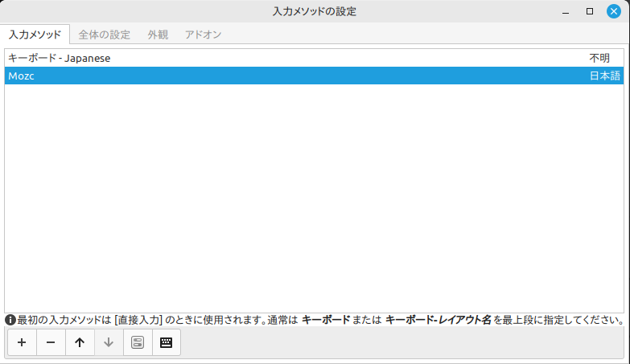Maximize the 入力メソッドの設定 window
This screenshot has height=364, width=630.
(590, 11)
